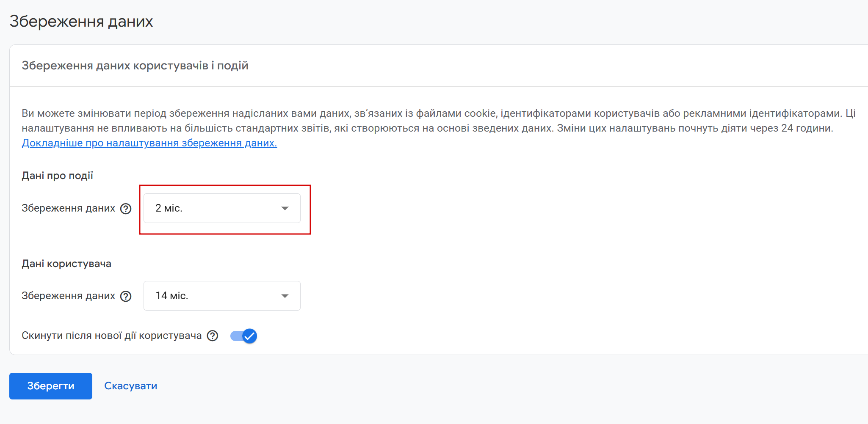This screenshot has width=868, height=424.
Task: Click help icon beside user data retention
Action: tap(126, 296)
